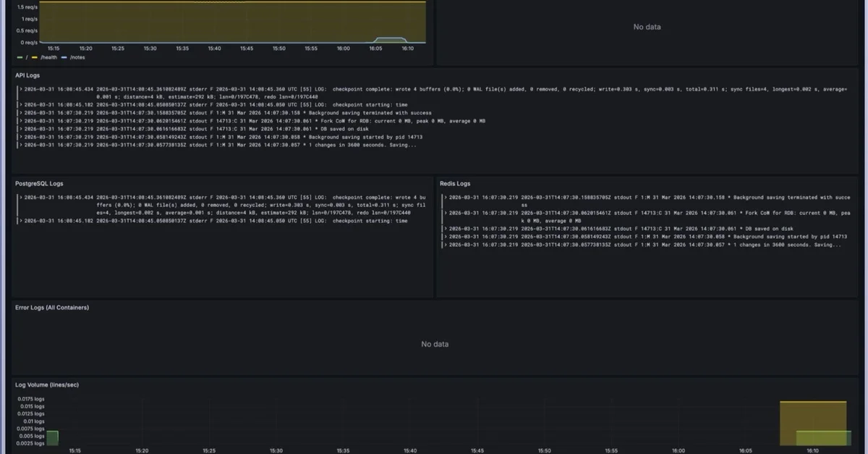
Task: Click the Error Logs (All Containers) title
Action: point(52,308)
